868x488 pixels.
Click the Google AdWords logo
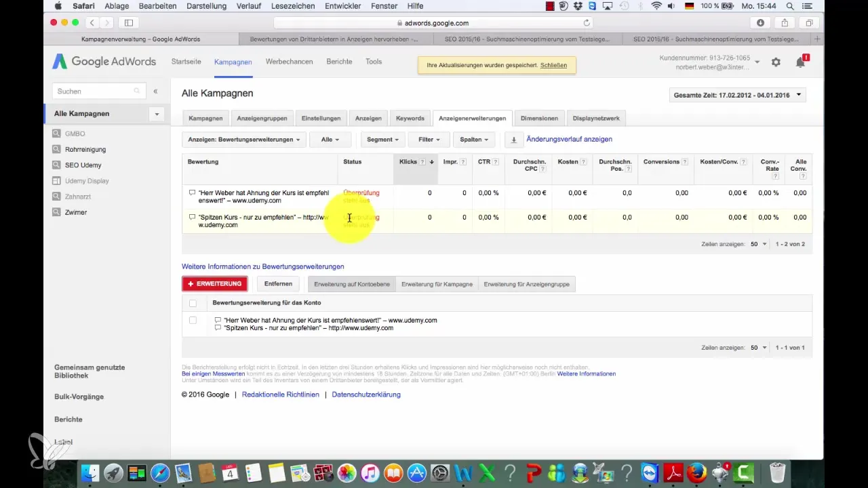(x=104, y=62)
